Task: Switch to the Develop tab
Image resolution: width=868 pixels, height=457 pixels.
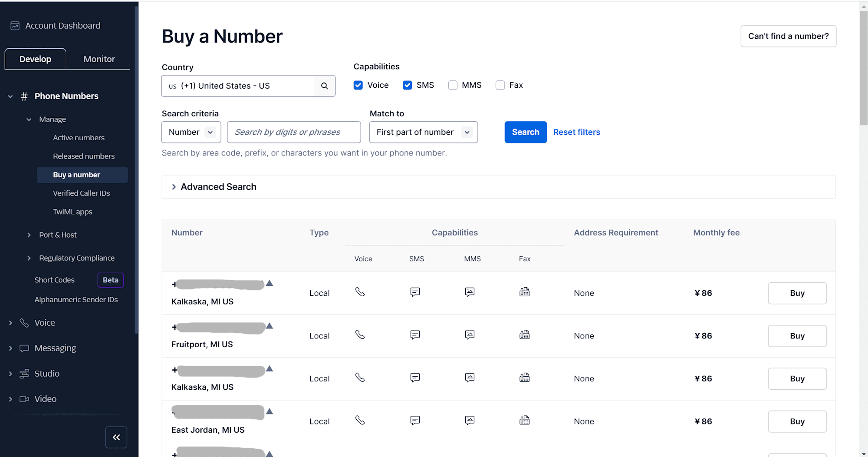Action: tap(35, 59)
